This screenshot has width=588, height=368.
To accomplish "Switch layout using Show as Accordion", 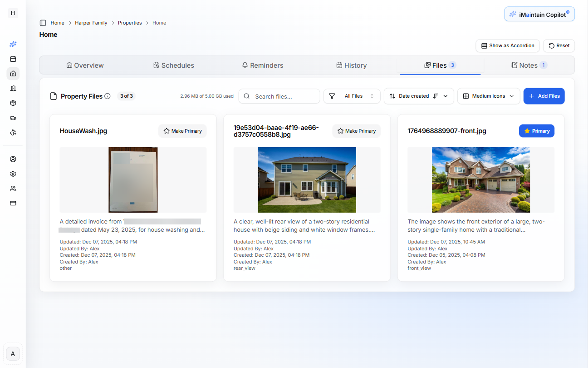I will [507, 45].
